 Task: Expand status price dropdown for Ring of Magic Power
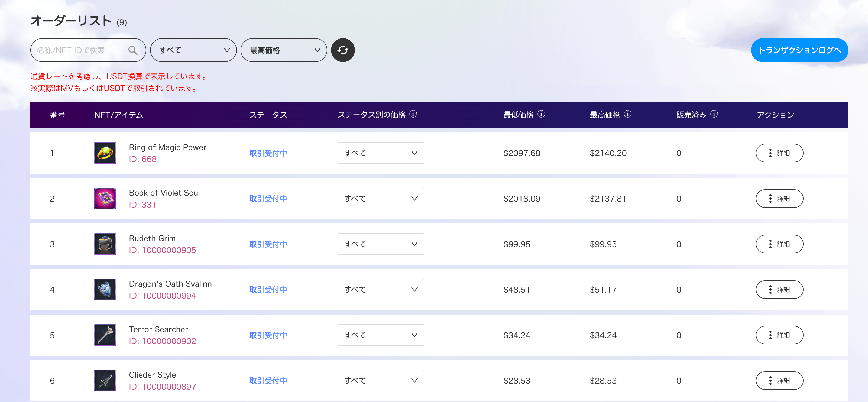pyautogui.click(x=380, y=153)
